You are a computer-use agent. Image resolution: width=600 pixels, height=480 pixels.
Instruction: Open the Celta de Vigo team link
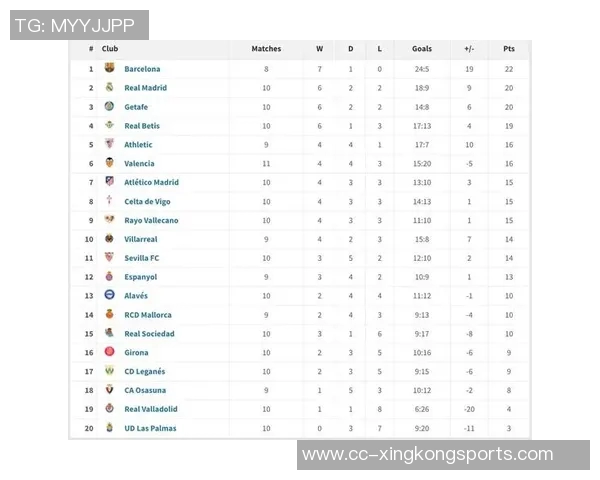pyautogui.click(x=147, y=201)
